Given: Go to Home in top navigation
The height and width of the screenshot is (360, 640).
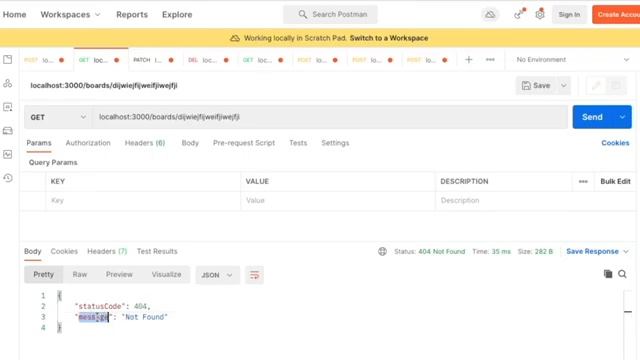Looking at the screenshot, I should tap(14, 14).
